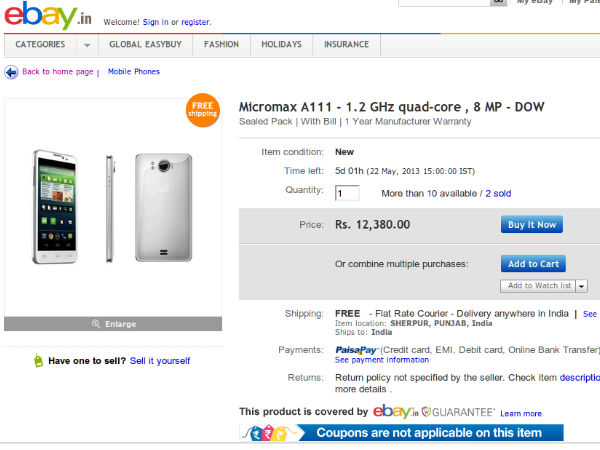Open the Add to Watch list dropdown arrow

pos(581,286)
